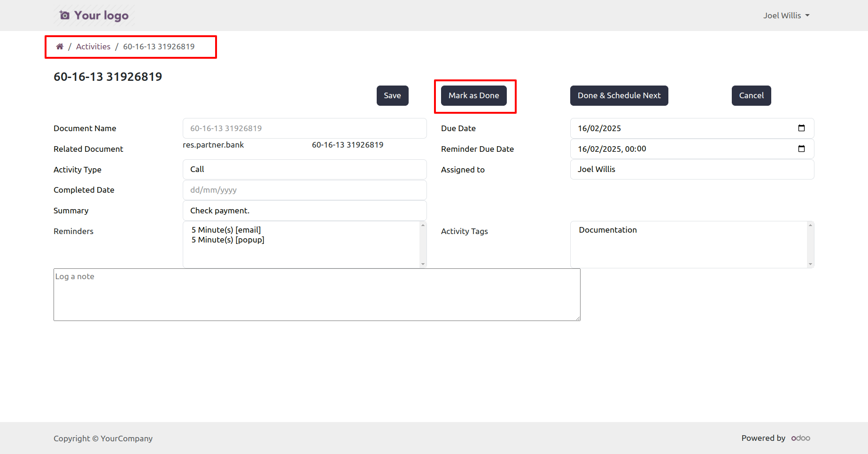Click the Reminders list scroll down arrow
The height and width of the screenshot is (454, 868).
coord(423,264)
